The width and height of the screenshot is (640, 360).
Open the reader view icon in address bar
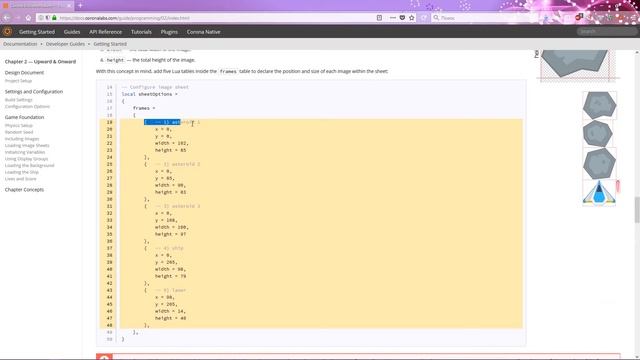click(x=379, y=18)
